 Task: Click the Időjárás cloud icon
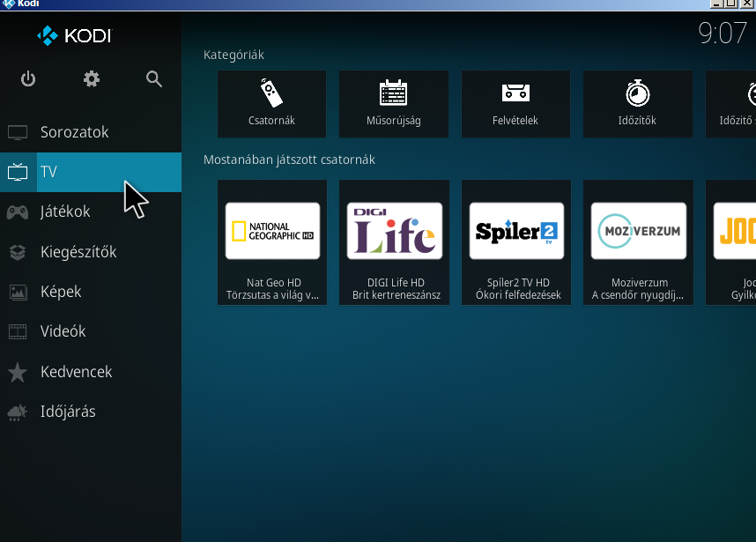click(18, 412)
